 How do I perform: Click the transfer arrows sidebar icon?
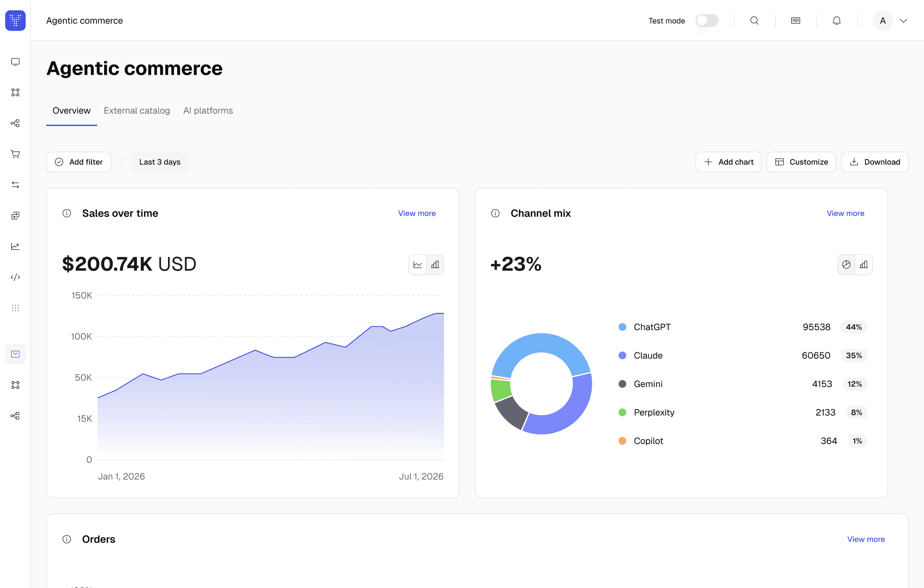pos(16,185)
